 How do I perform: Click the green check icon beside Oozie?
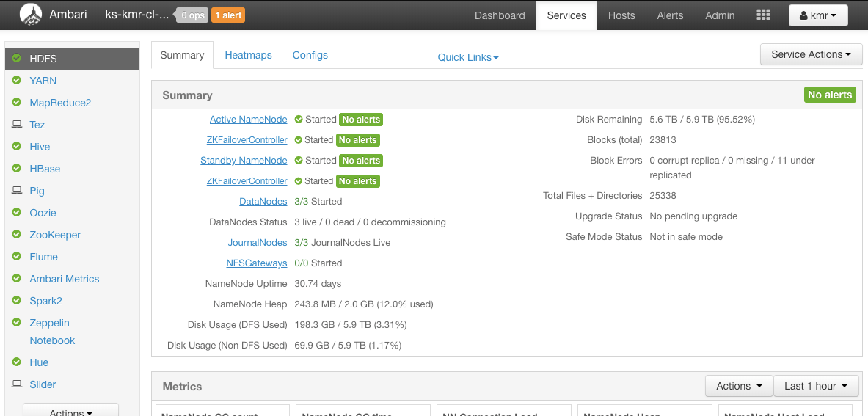17,213
